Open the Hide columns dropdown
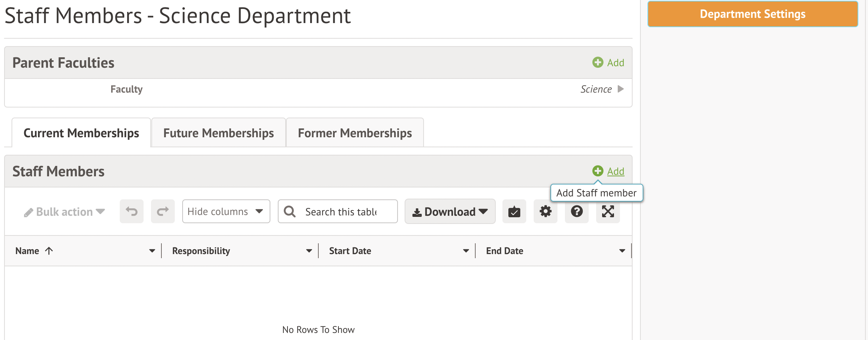 pyautogui.click(x=226, y=211)
